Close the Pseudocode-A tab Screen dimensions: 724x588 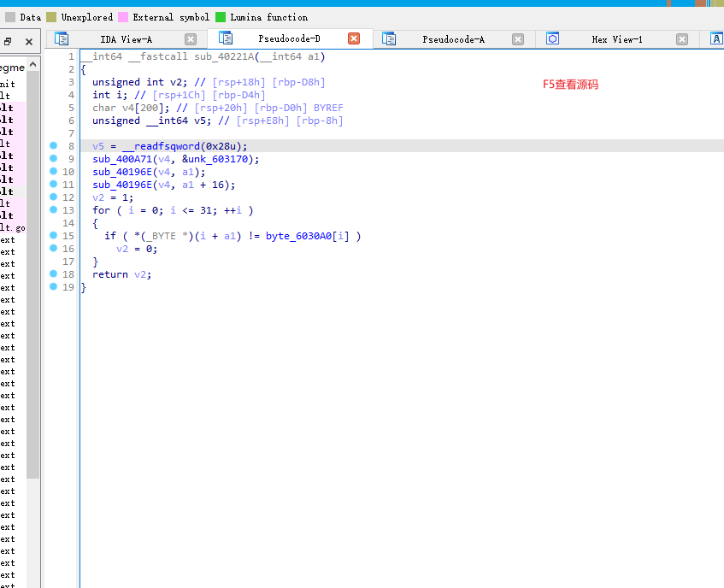pos(518,39)
